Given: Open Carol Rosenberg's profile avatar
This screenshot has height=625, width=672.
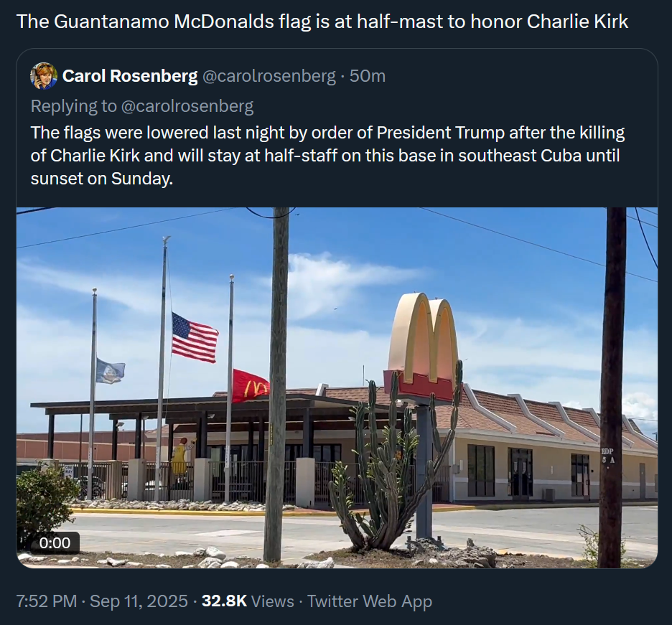Looking at the screenshot, I should [44, 76].
